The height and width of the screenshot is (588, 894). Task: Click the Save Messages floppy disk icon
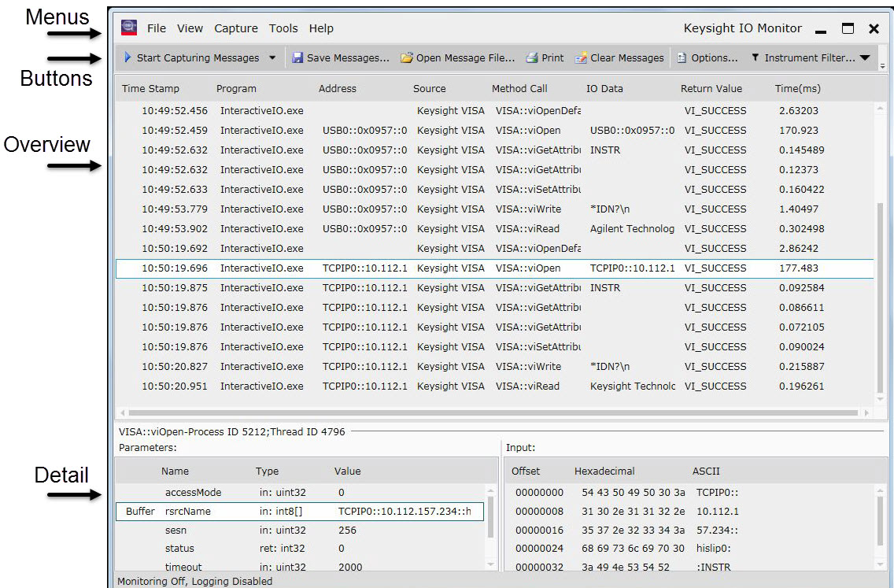coord(297,57)
